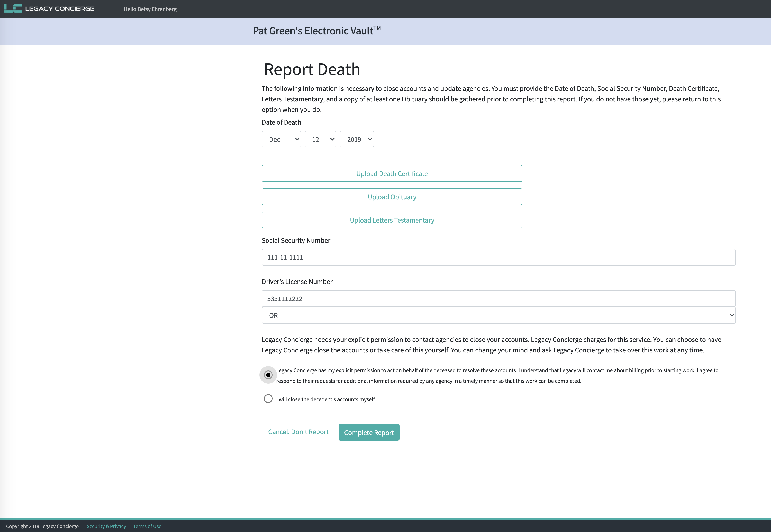Click Upload Obituary button
This screenshot has width=771, height=532.
point(392,197)
